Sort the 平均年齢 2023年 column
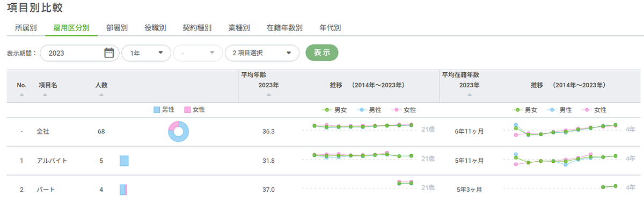The image size is (644, 204). [268, 95]
